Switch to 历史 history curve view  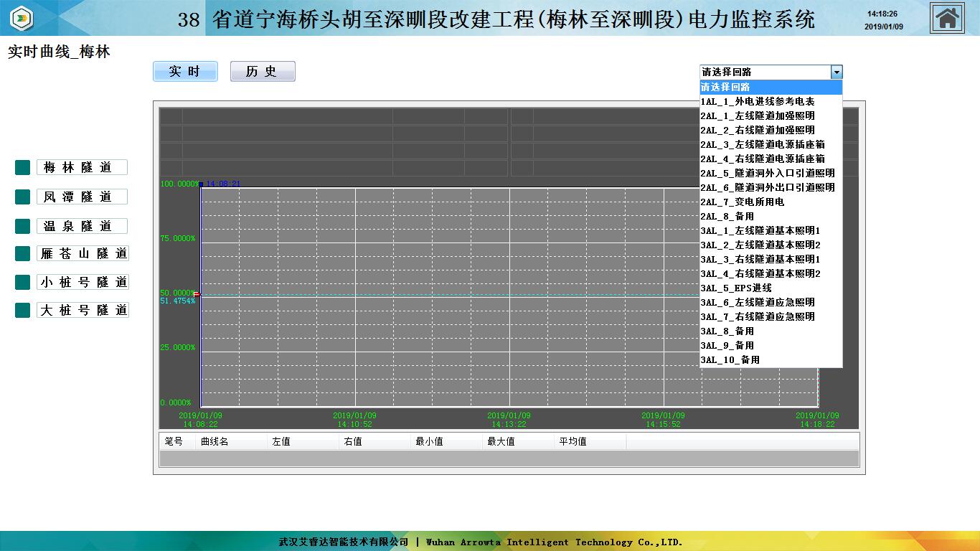coord(263,72)
